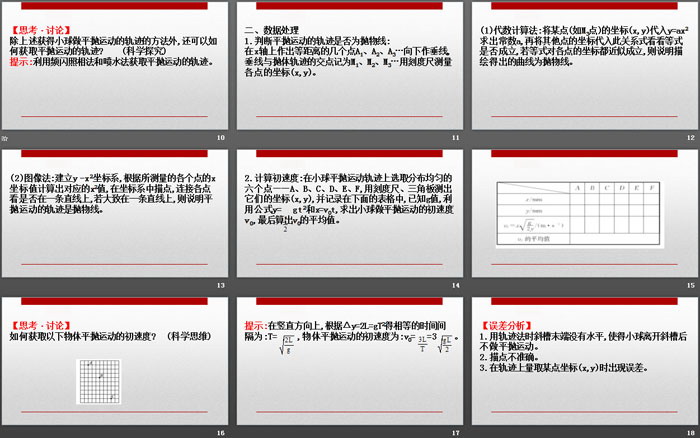
Task: Click '2.描点不准确。' text on slide 18
Action: coord(509,357)
